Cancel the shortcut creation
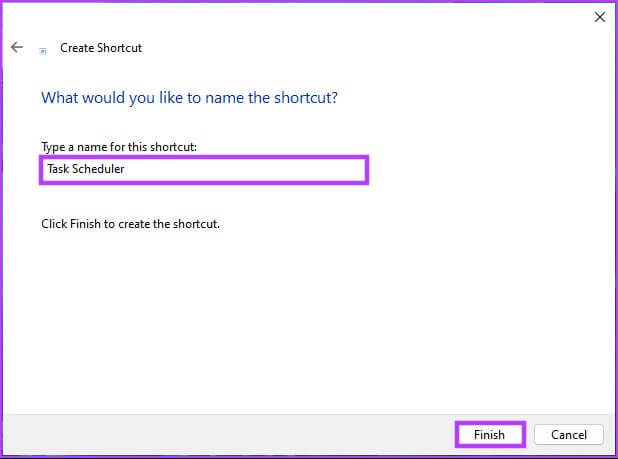 click(x=569, y=434)
